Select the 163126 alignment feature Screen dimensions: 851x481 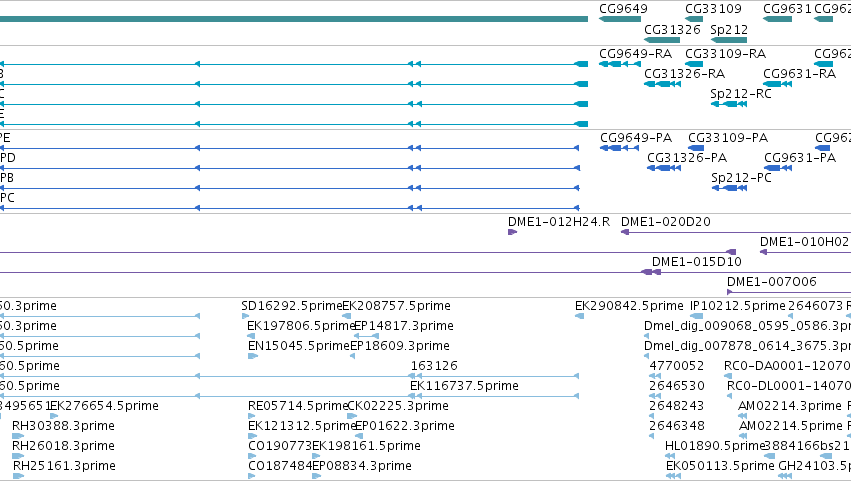click(495, 376)
